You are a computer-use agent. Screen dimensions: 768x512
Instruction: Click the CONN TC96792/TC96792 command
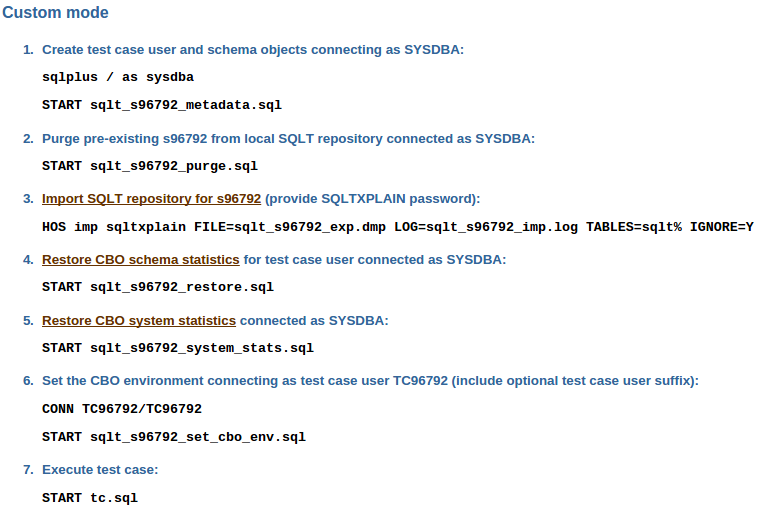click(x=122, y=409)
